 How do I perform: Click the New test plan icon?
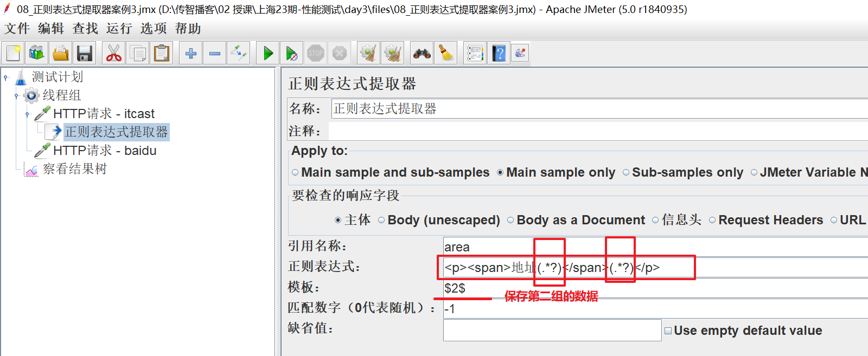pos(14,53)
